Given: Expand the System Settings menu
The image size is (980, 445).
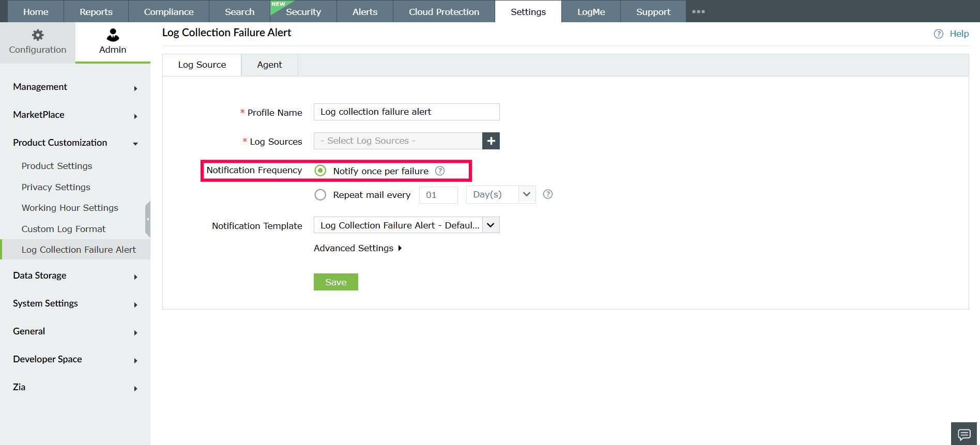Looking at the screenshot, I should tap(75, 303).
